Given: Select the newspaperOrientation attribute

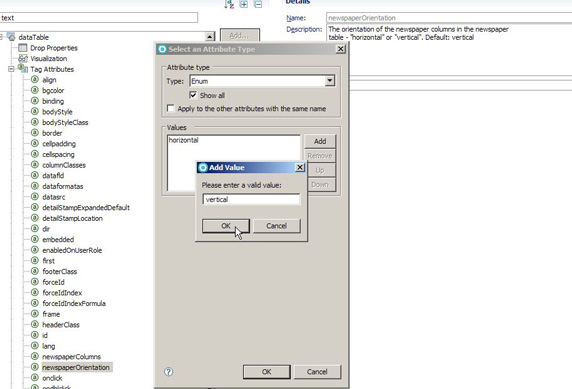Looking at the screenshot, I should (x=76, y=367).
